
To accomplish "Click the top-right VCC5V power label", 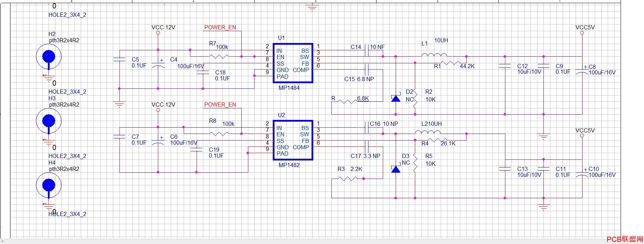I will [x=585, y=27].
